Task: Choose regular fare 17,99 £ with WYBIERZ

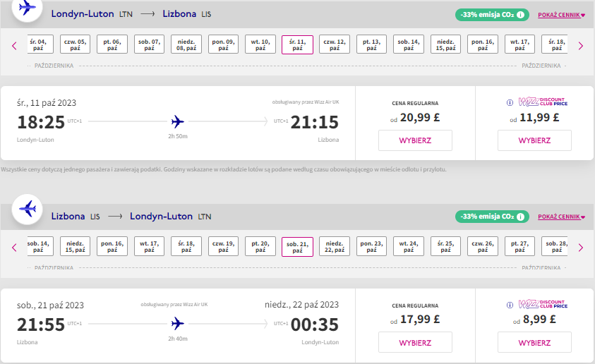Action: click(415, 342)
